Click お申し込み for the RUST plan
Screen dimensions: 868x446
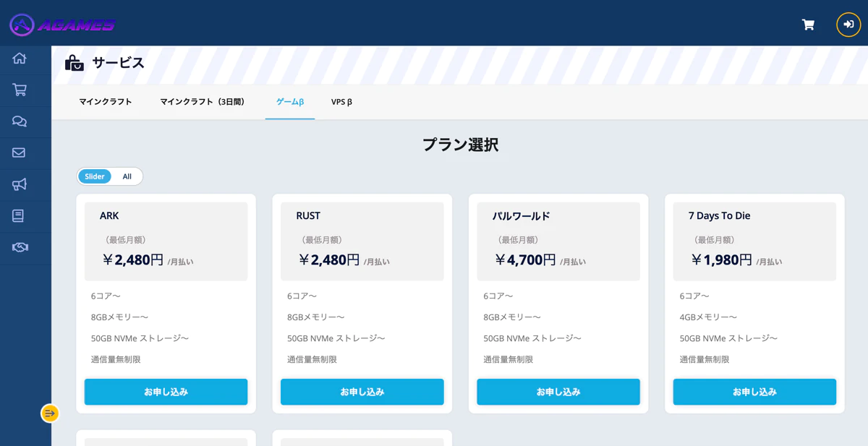[x=362, y=392]
